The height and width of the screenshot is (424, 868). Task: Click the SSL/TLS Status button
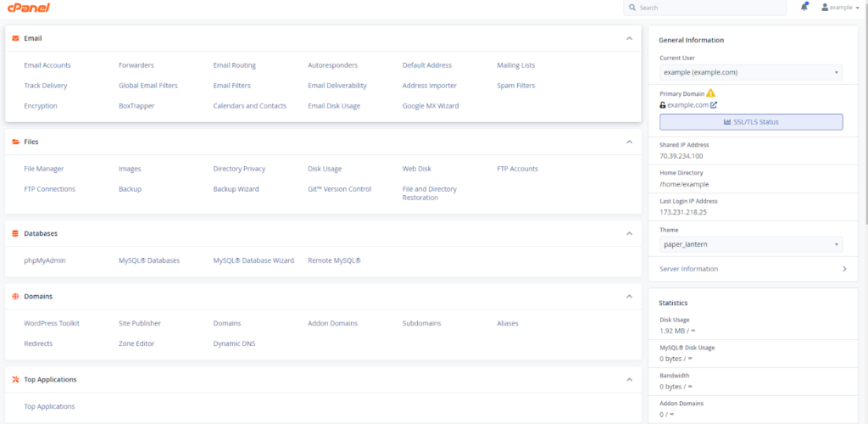[x=751, y=122]
